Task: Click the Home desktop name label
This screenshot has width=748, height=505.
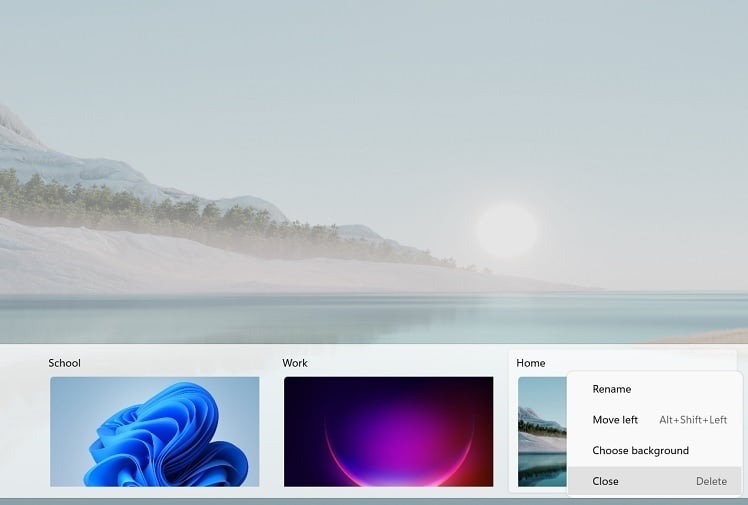Action: pos(530,363)
